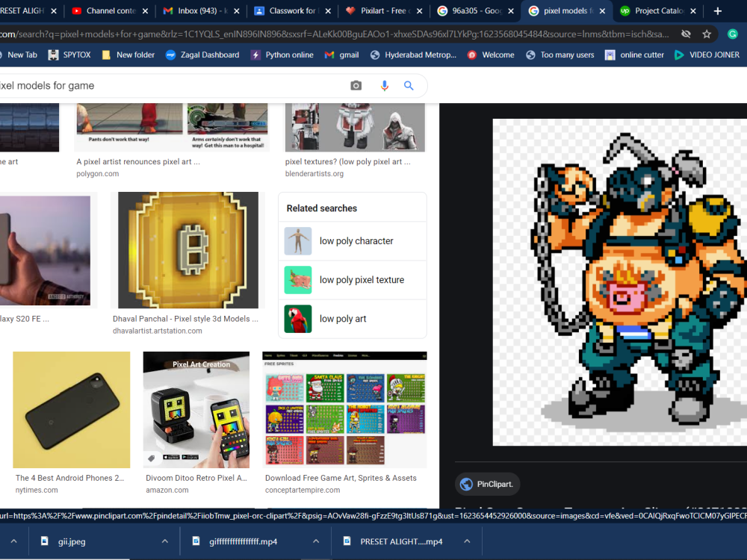The height and width of the screenshot is (560, 747).
Task: Open the pixel artist renounces pixel art image
Action: 172,128
